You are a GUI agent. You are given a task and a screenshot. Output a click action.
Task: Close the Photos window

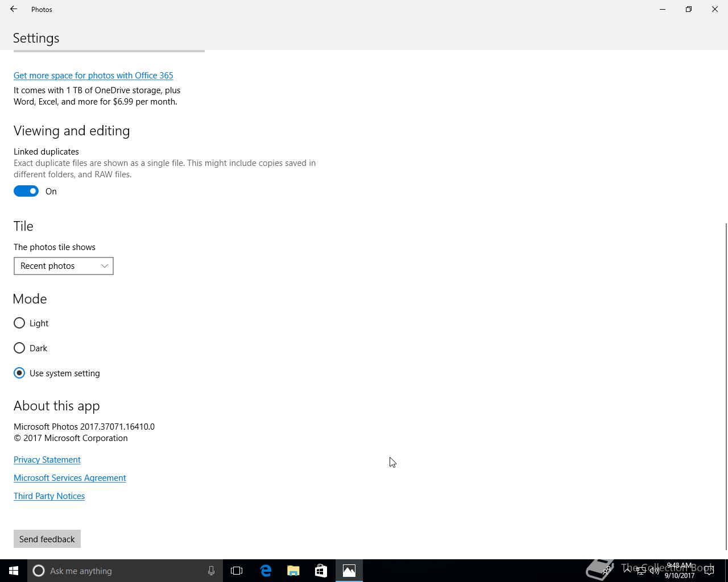tap(715, 9)
